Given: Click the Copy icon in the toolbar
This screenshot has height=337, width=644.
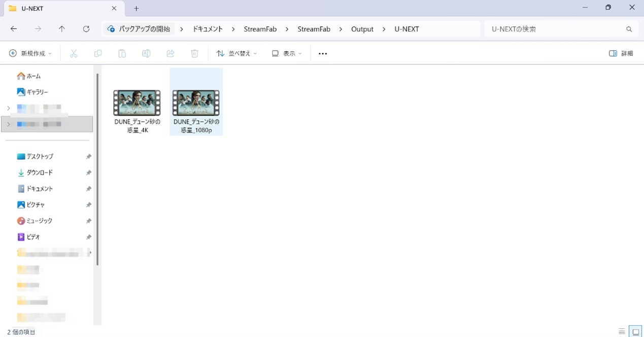Looking at the screenshot, I should click(x=98, y=53).
